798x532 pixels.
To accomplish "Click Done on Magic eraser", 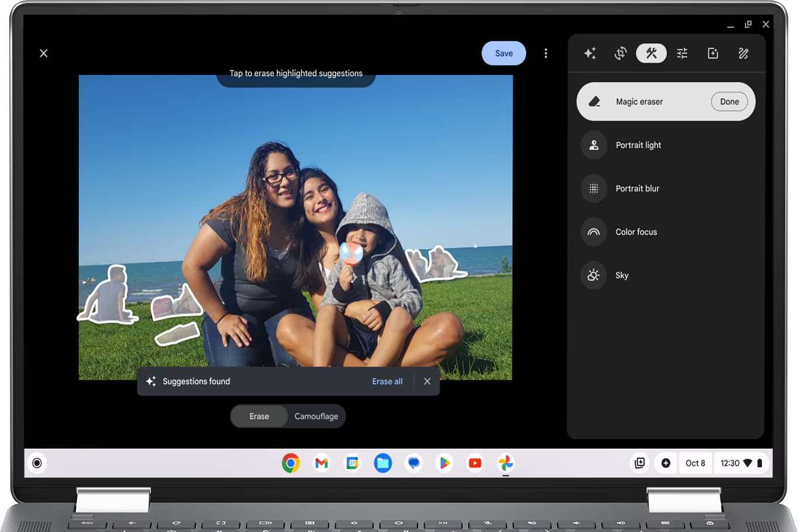I will (x=729, y=102).
